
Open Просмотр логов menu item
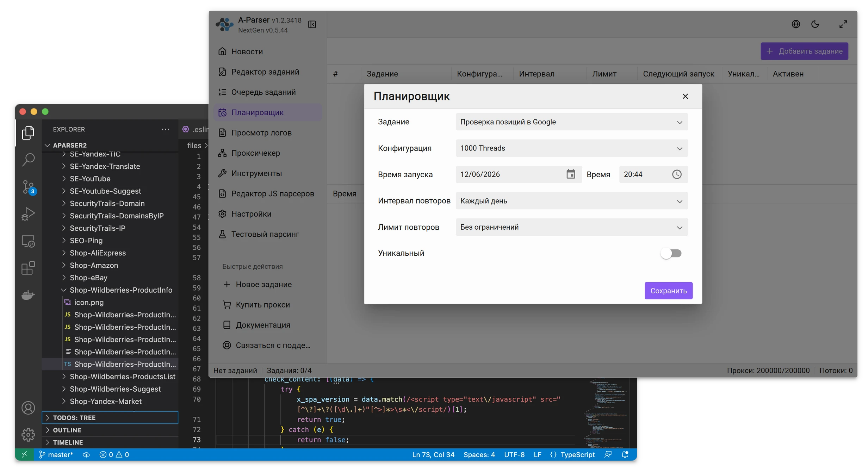click(x=268, y=133)
